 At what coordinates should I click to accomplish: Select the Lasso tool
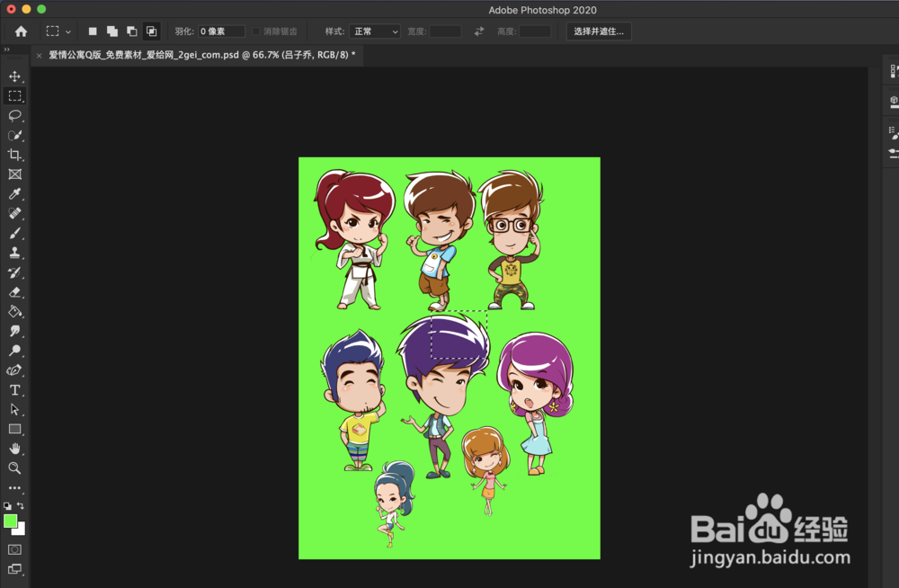pos(14,115)
